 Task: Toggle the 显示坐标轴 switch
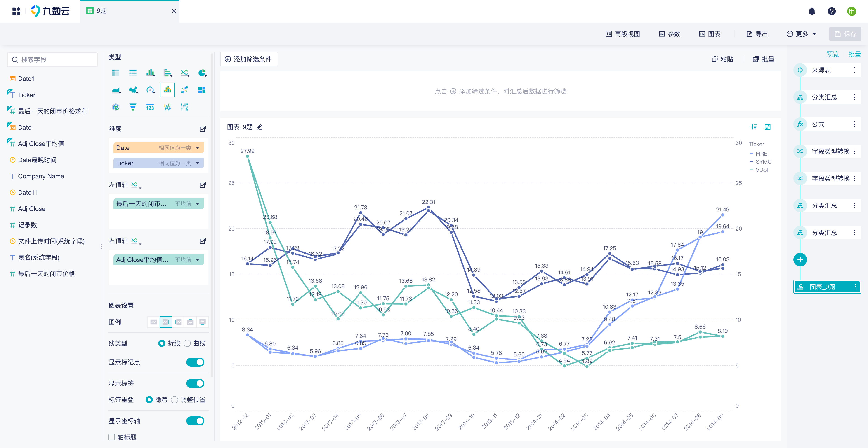click(x=195, y=421)
